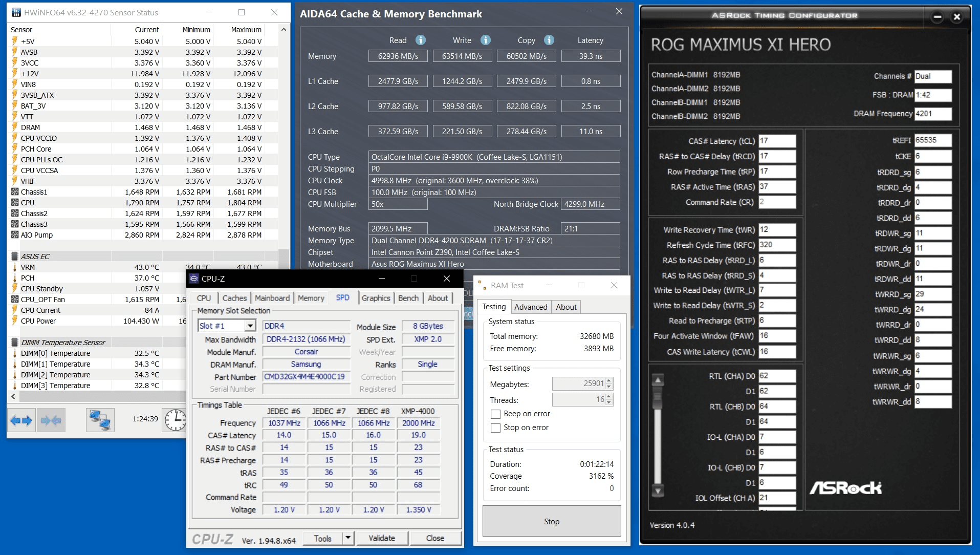Click part number CMD32GX4M4E4000C19

tap(306, 376)
